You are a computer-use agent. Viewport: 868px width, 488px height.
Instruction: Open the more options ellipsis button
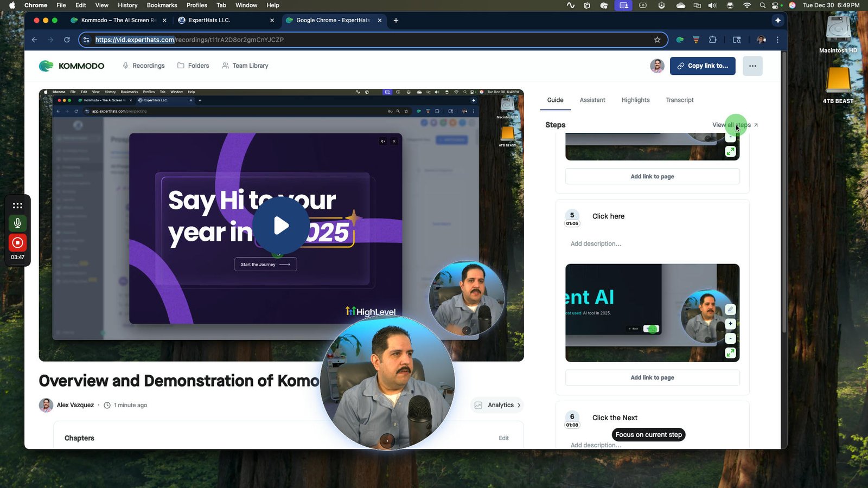click(752, 66)
